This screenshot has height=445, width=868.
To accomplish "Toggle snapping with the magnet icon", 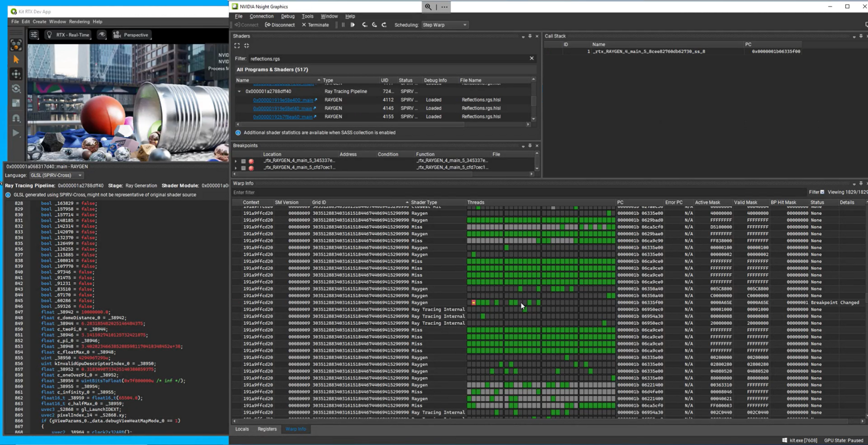I will point(16,118).
